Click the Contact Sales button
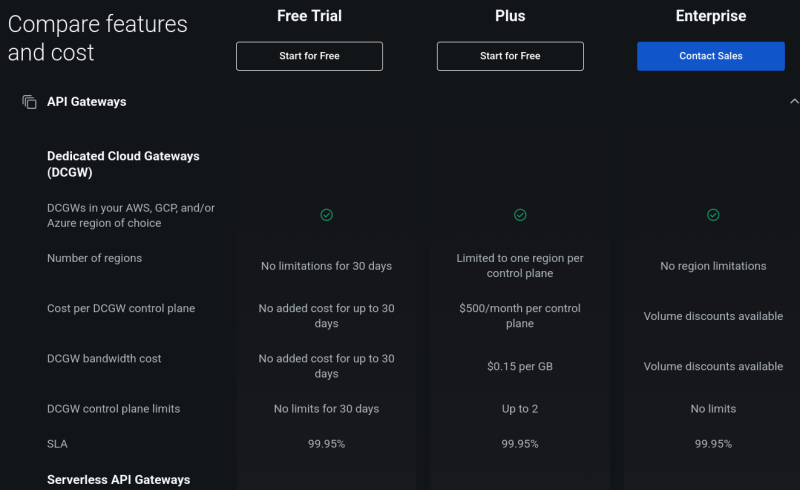The height and width of the screenshot is (490, 800). click(x=710, y=56)
